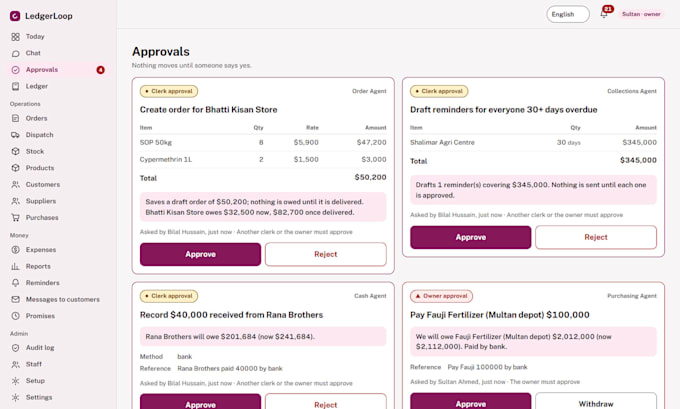This screenshot has width=680, height=409.
Task: Click the Orders list icon
Action: 15,118
